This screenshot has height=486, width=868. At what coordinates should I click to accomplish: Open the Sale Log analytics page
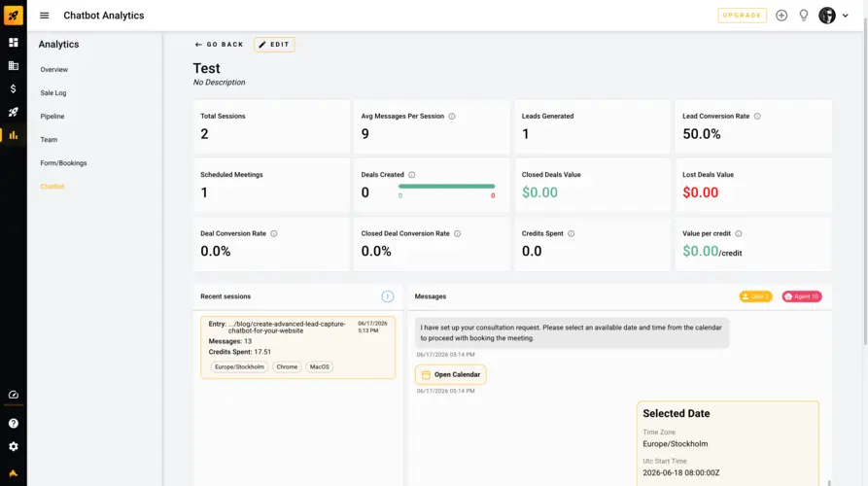click(x=53, y=93)
